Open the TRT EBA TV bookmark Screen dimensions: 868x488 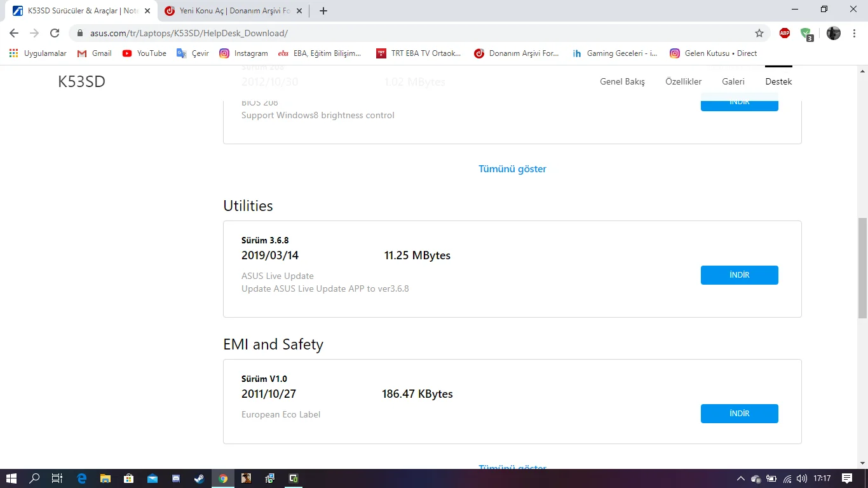419,53
